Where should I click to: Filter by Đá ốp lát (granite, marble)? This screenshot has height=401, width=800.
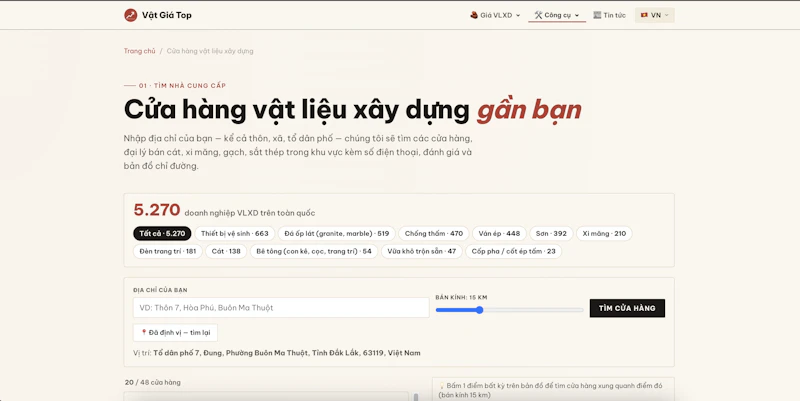337,234
